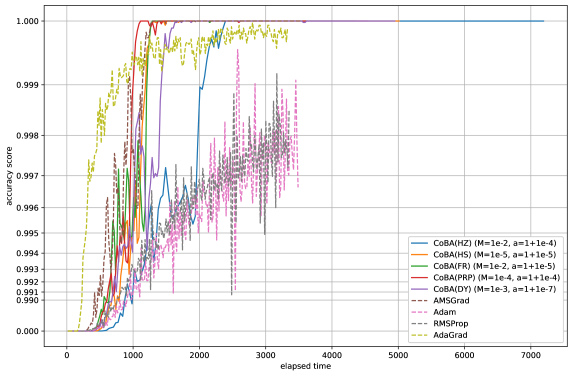Click the y-axis tick label 0.990
This screenshot has height=376, width=573.
(x=27, y=300)
